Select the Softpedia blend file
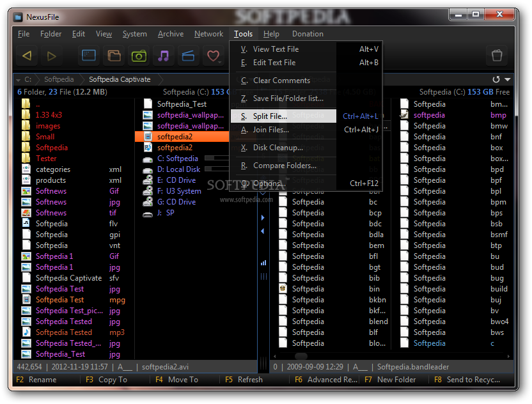The image size is (532, 404). pyautogui.click(x=333, y=322)
